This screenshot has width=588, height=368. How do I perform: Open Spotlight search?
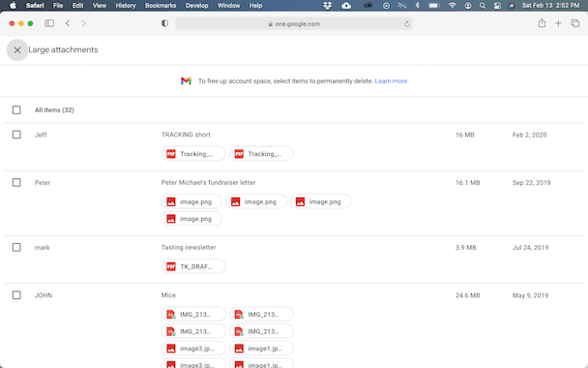[x=483, y=5]
